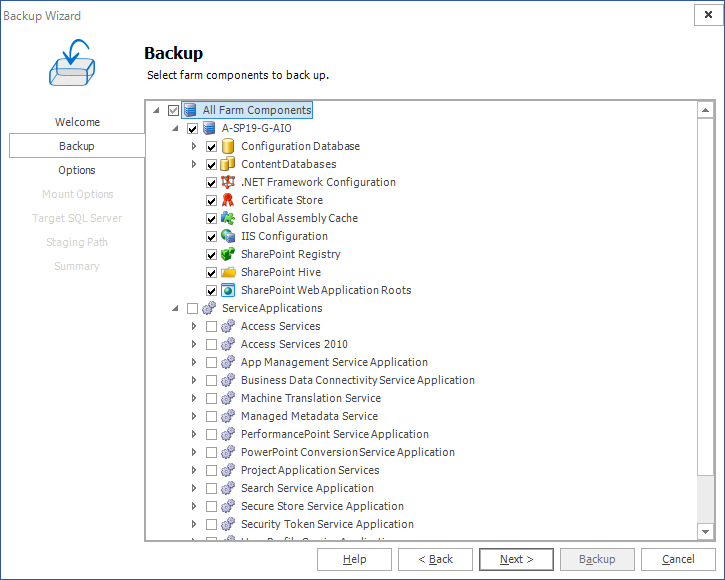Viewport: 725px width, 580px height.
Task: Click the Content Databases icon
Action: (x=228, y=164)
